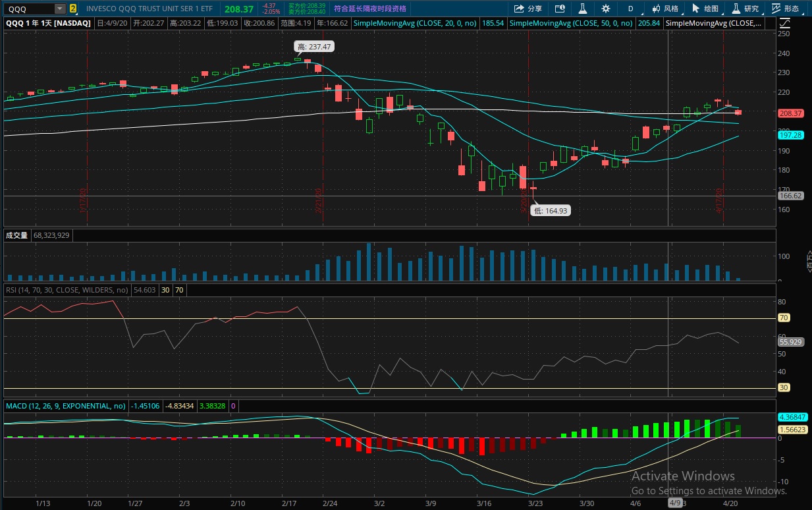Viewport: 812px width, 510px height.
Task: Click the 符合延长隔夜时段资格 label
Action: pos(369,9)
